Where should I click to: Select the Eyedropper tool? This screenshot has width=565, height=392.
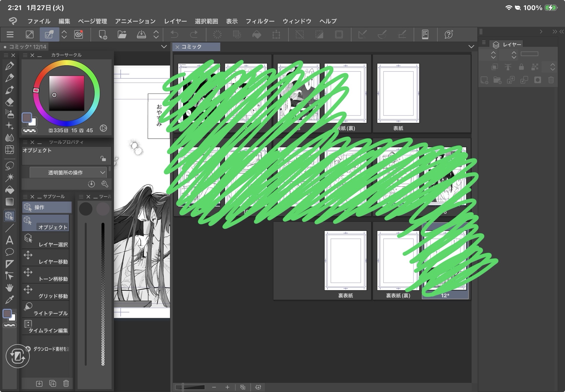click(9, 300)
